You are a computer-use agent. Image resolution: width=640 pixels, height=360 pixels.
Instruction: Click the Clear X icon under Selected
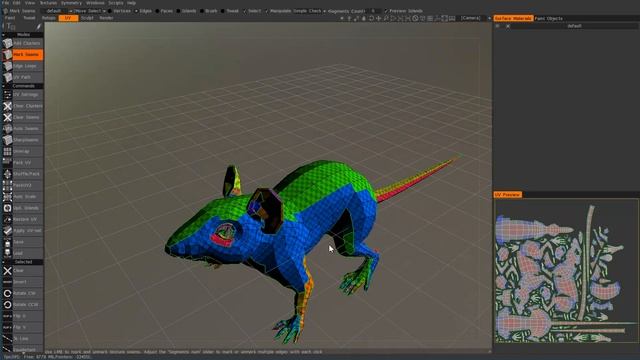(7, 271)
